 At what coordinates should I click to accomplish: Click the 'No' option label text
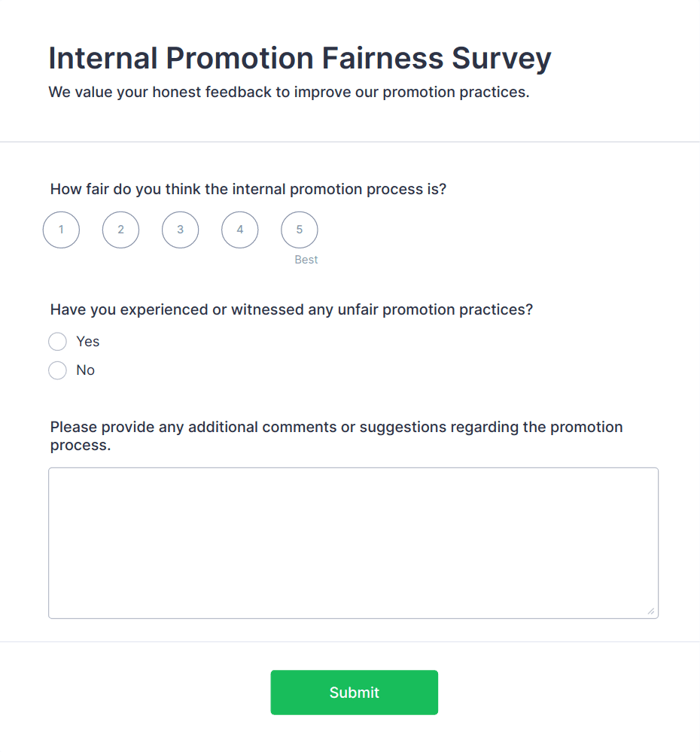86,370
